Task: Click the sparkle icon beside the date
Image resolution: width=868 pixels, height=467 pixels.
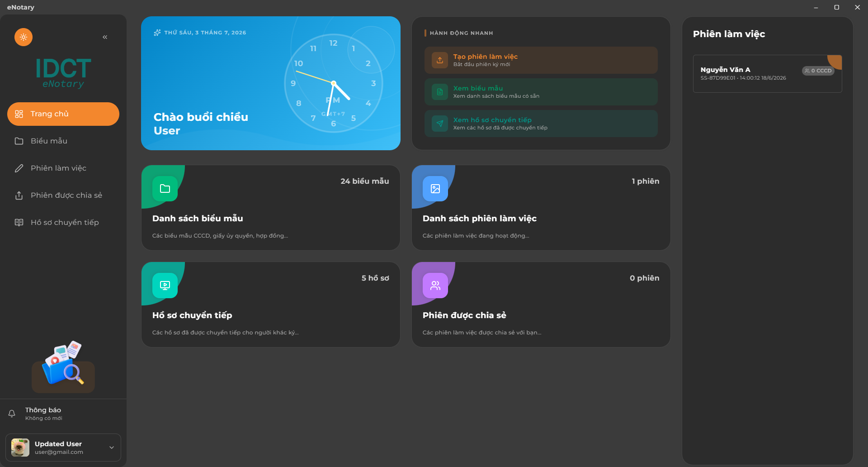Action: (x=157, y=33)
